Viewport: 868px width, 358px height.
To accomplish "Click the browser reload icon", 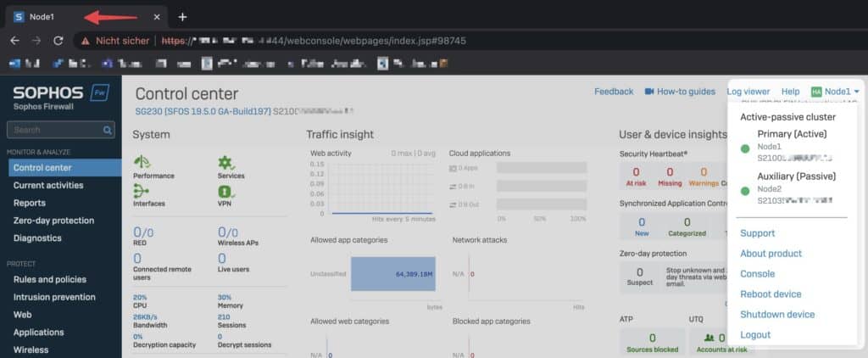I will pyautogui.click(x=58, y=40).
